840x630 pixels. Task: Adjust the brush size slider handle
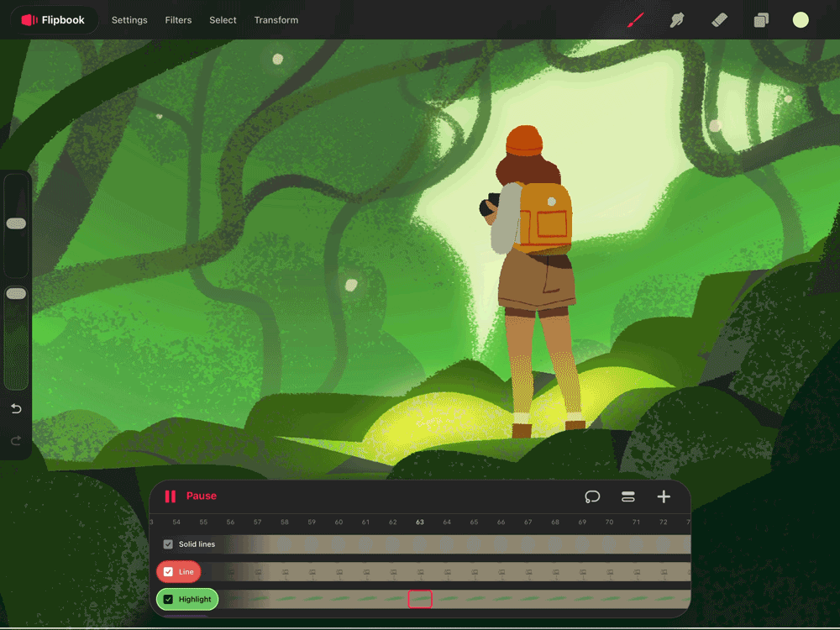tap(16, 223)
